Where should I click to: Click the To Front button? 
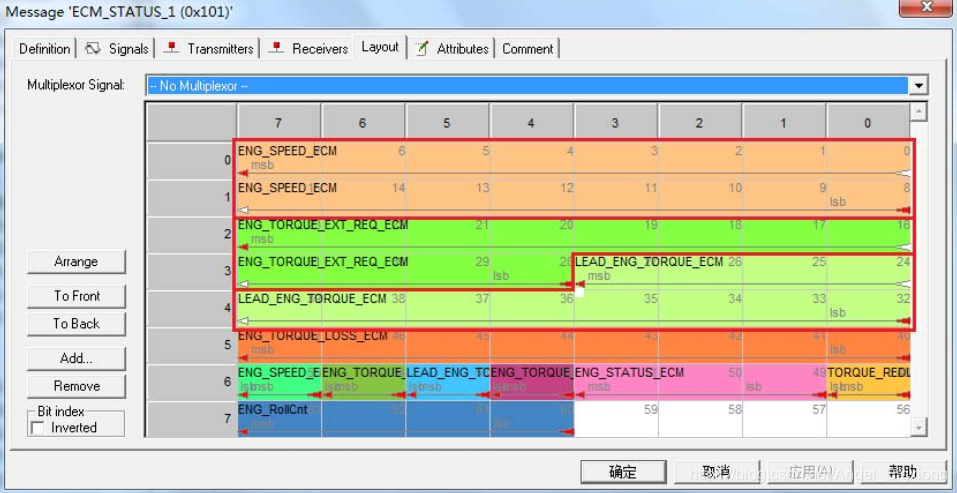point(76,296)
